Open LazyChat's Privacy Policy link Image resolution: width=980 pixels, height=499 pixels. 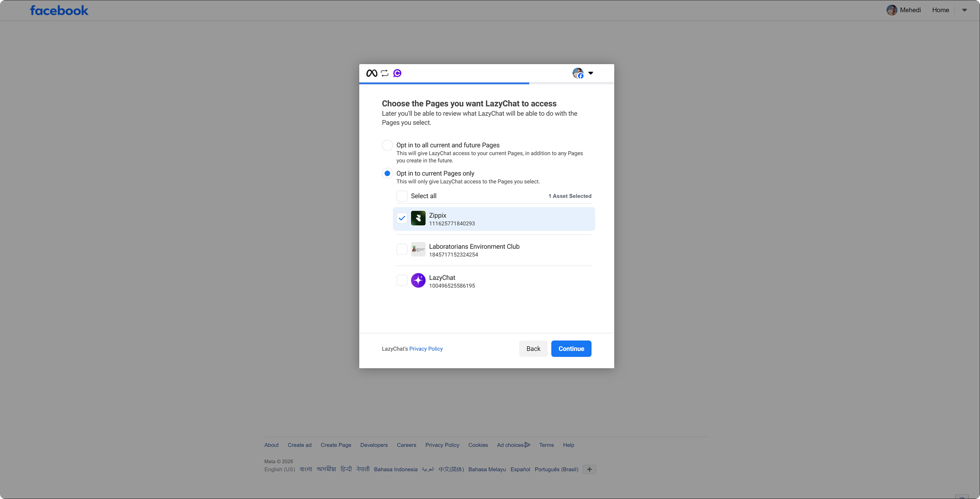pos(426,349)
